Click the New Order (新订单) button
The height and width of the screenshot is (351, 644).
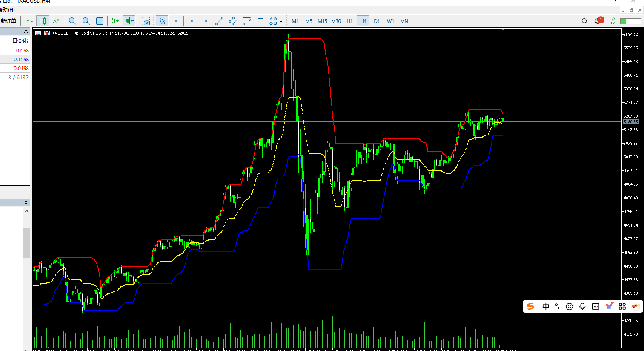9,21
